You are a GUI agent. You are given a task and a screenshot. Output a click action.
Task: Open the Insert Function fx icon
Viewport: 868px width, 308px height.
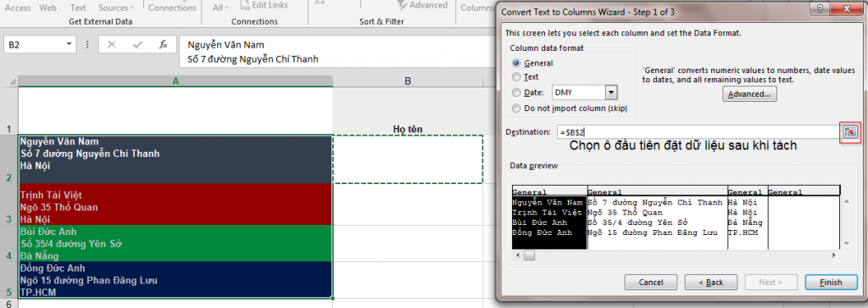tap(164, 45)
